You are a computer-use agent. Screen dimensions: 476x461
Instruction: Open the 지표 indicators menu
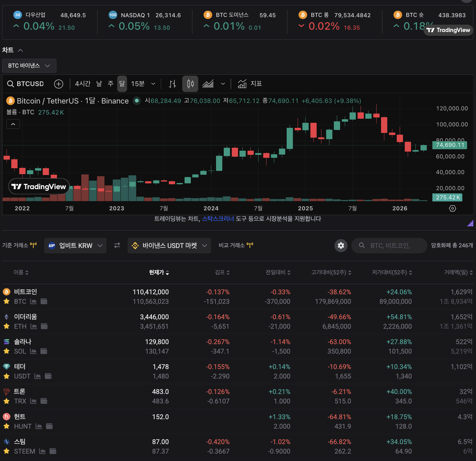250,84
